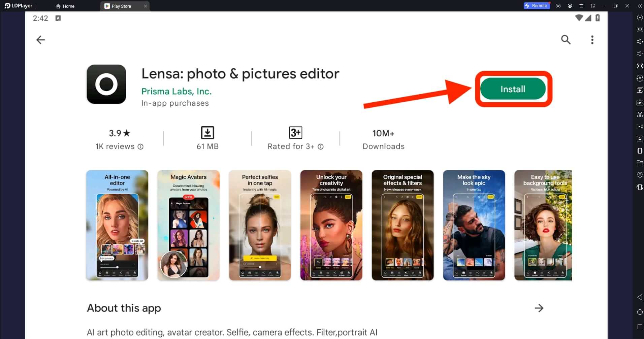The image size is (644, 339).
Task: Click info icon beside Rated for 3+
Action: click(321, 146)
